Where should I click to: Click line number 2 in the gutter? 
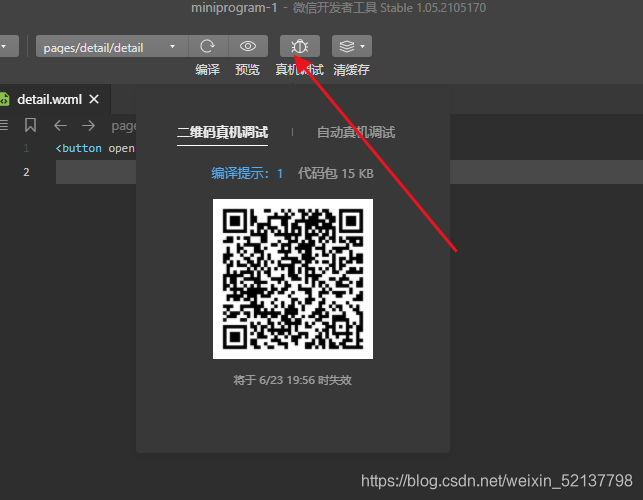(x=26, y=172)
